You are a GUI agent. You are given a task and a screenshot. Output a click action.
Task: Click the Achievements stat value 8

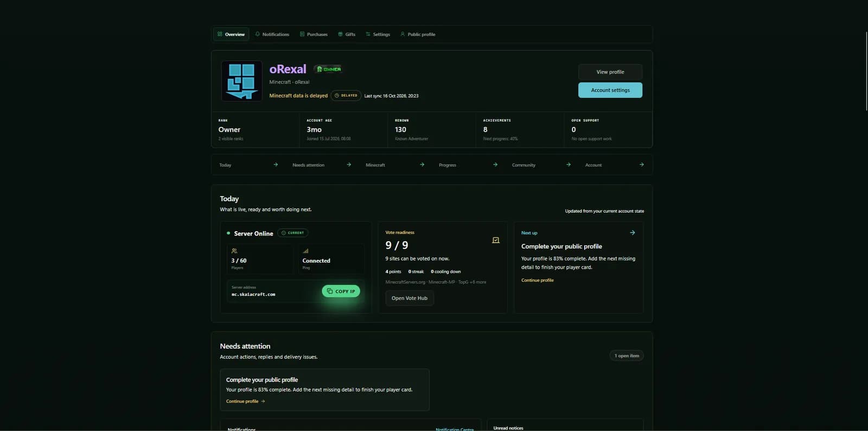tap(486, 130)
